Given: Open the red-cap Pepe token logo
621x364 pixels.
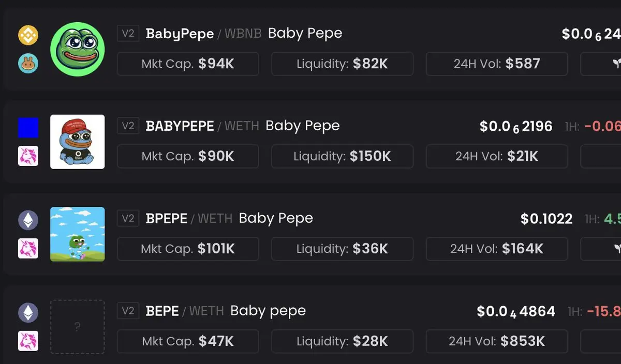Looking at the screenshot, I should [x=78, y=142].
